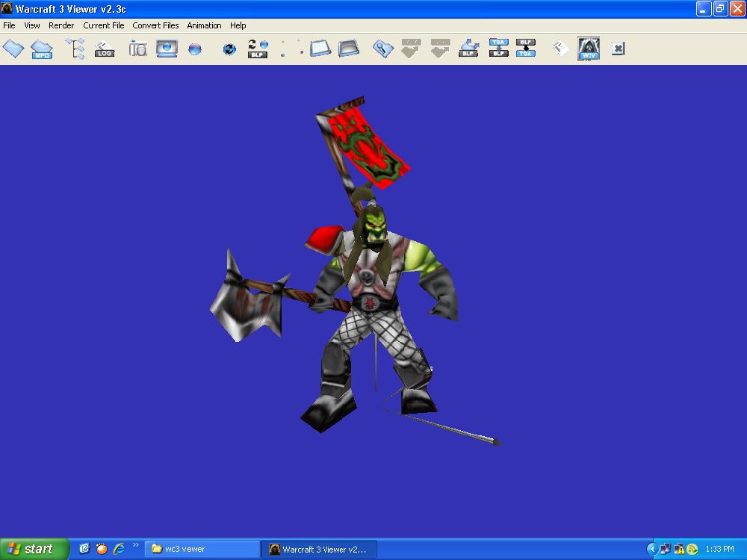Click the X close-file toolbar icon
This screenshot has height=560, width=747.
click(618, 49)
